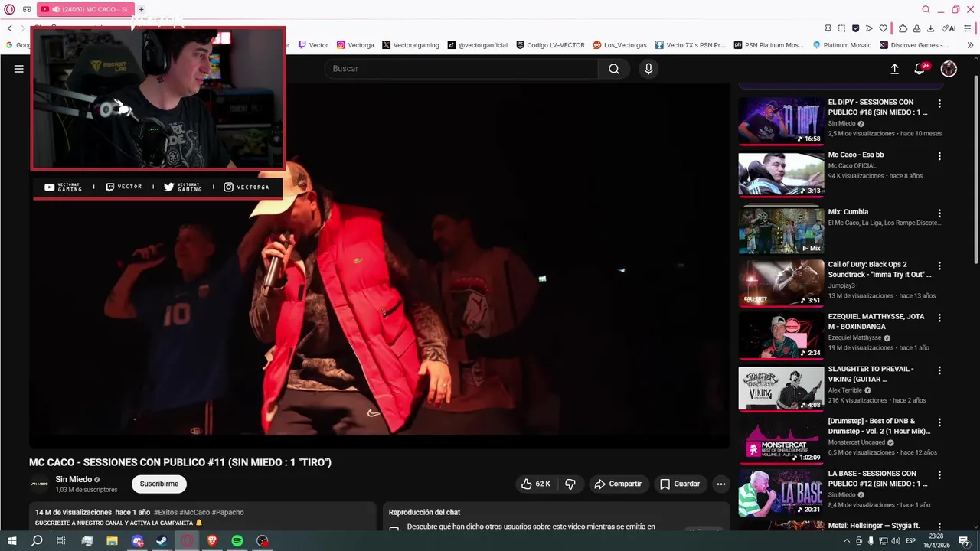Open options for Drumstep Best of DNB
The width and height of the screenshot is (980, 551).
(x=939, y=422)
